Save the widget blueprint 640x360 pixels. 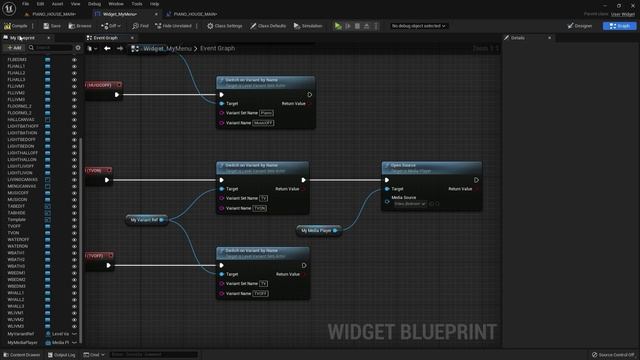pos(52,26)
